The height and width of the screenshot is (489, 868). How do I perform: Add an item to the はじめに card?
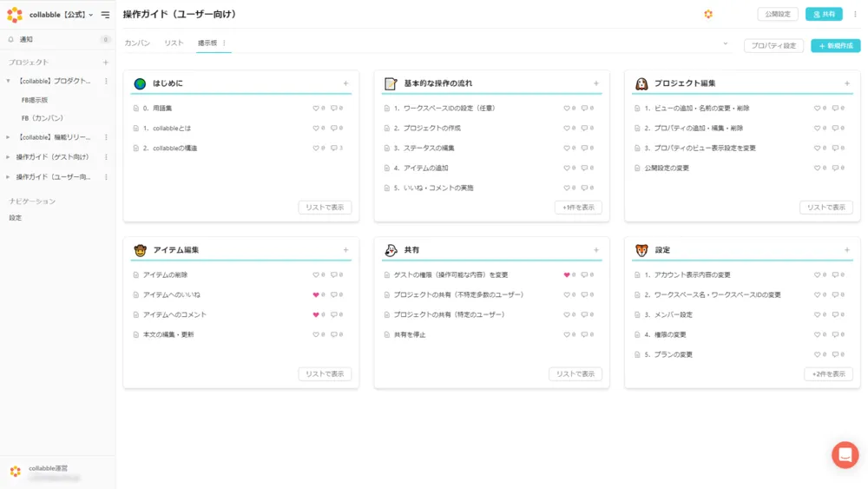point(345,83)
